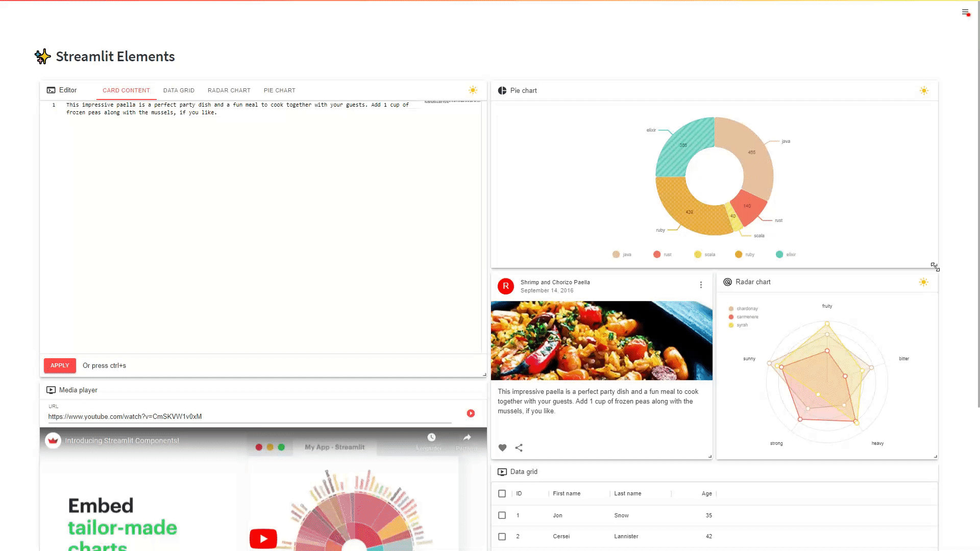Click the Media player panel icon

click(51, 390)
